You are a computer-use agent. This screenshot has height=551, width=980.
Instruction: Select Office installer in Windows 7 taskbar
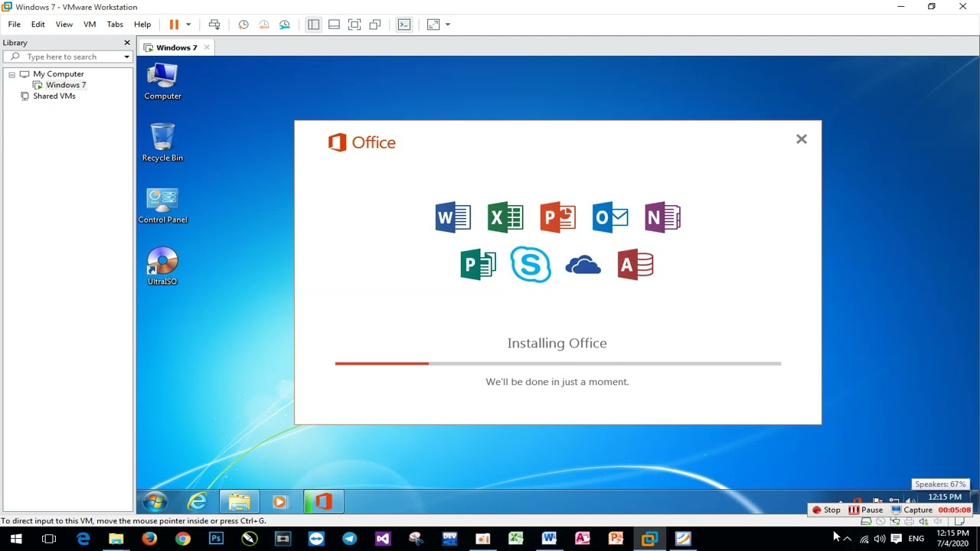[323, 502]
